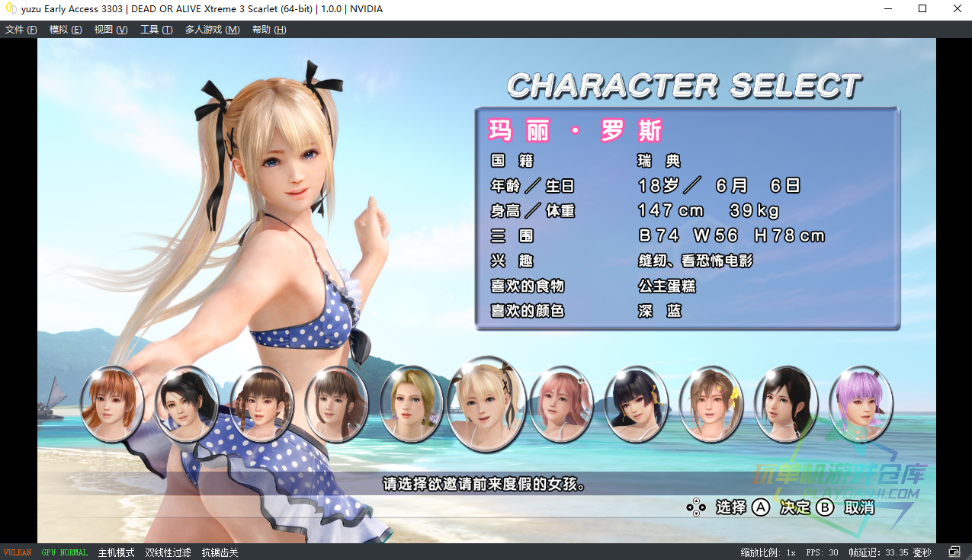The image size is (972, 560).
Task: Toggle 主机模式 docked mode in status bar
Action: pyautogui.click(x=116, y=552)
